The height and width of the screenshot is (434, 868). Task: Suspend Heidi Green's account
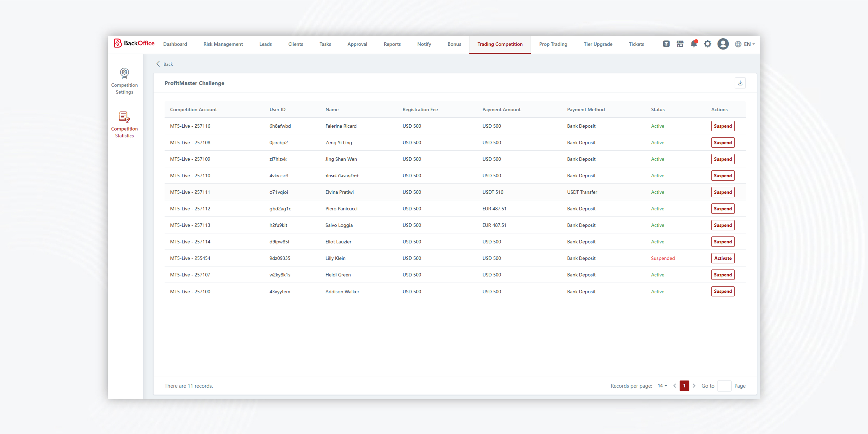[723, 275]
